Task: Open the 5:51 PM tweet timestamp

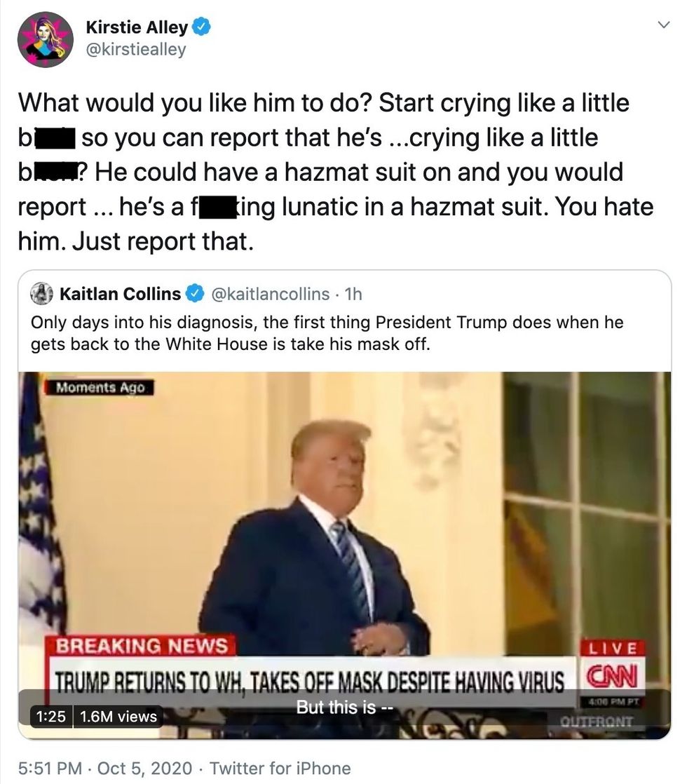Action: (50, 768)
